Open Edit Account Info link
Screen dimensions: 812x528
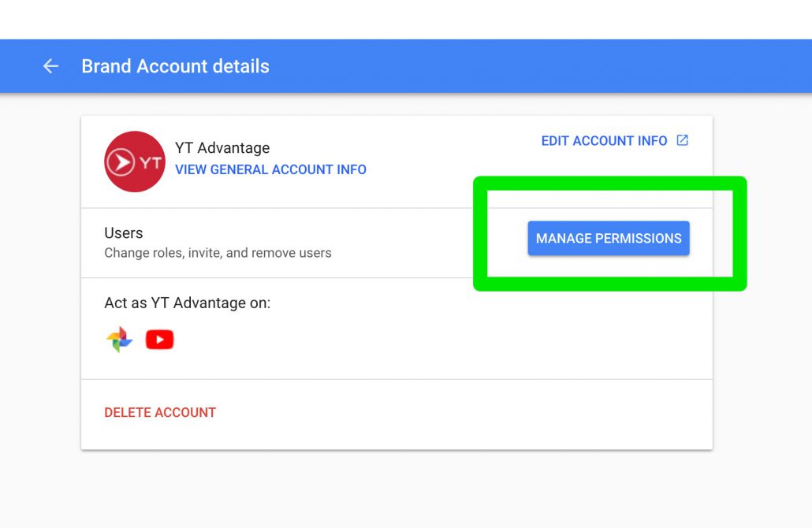point(604,141)
